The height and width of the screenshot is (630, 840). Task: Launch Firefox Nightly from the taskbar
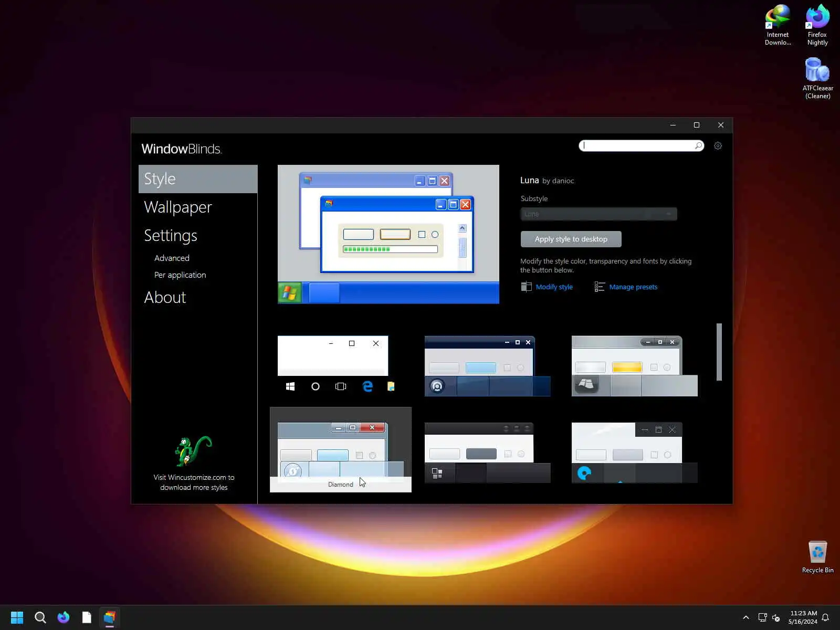[63, 617]
